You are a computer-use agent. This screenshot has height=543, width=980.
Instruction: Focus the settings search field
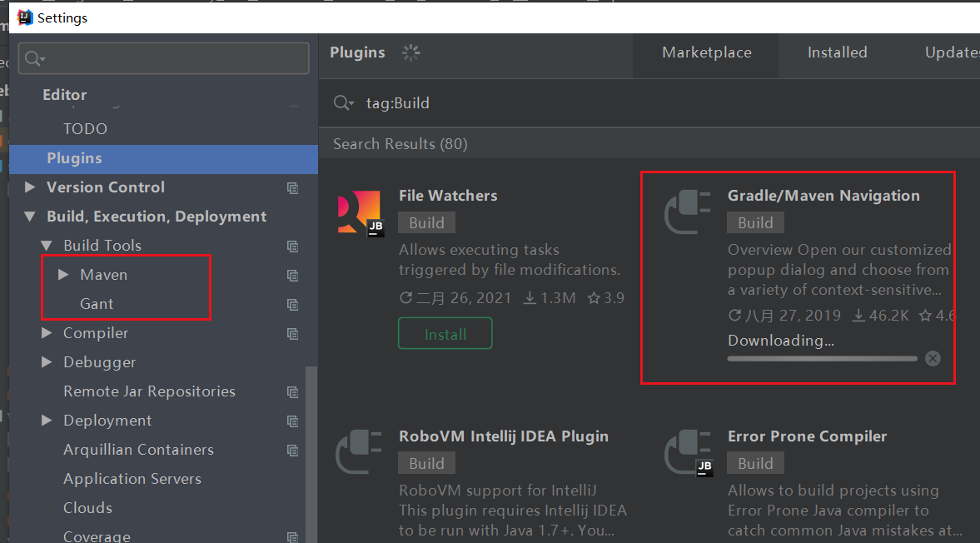pos(164,59)
